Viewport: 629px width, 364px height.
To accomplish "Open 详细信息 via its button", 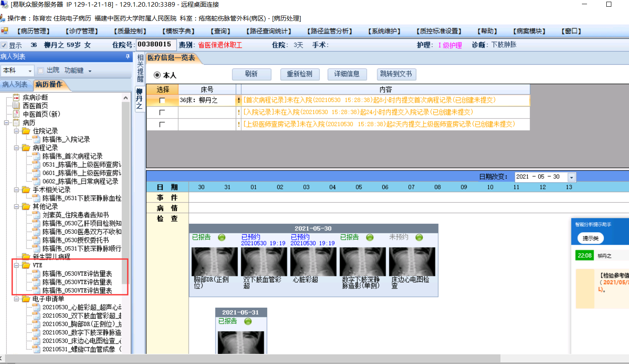I will click(x=347, y=74).
